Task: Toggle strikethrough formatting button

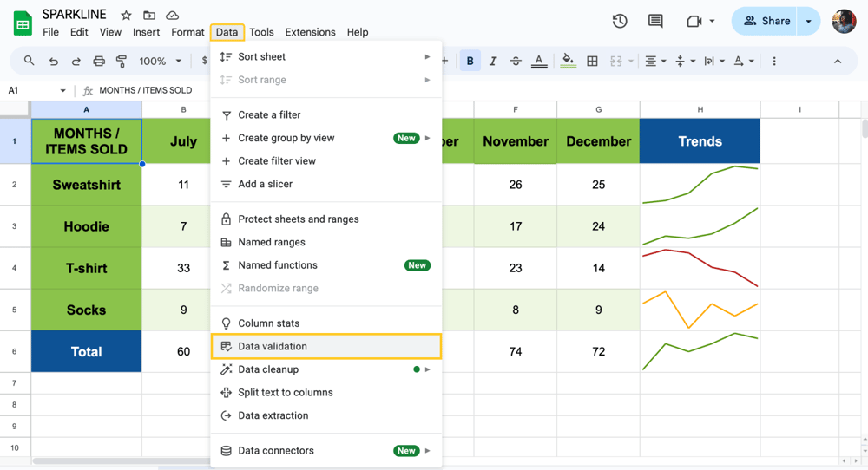Action: pos(516,62)
